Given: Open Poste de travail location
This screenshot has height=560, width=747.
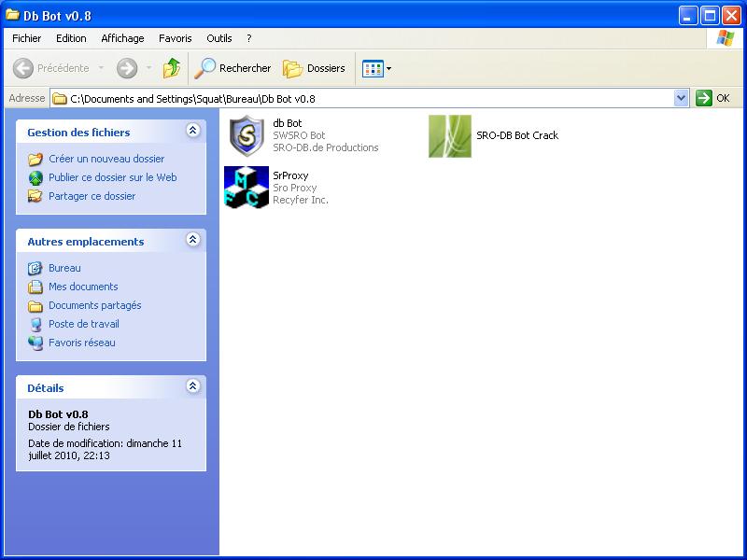Looking at the screenshot, I should (84, 324).
